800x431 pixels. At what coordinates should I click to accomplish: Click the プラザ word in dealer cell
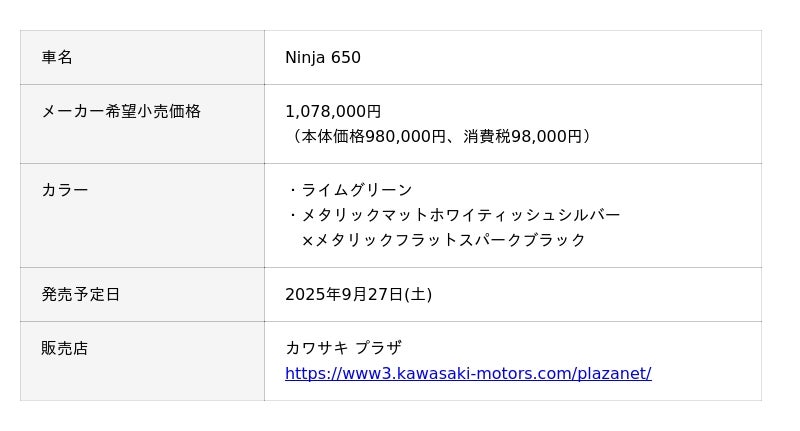tap(379, 349)
